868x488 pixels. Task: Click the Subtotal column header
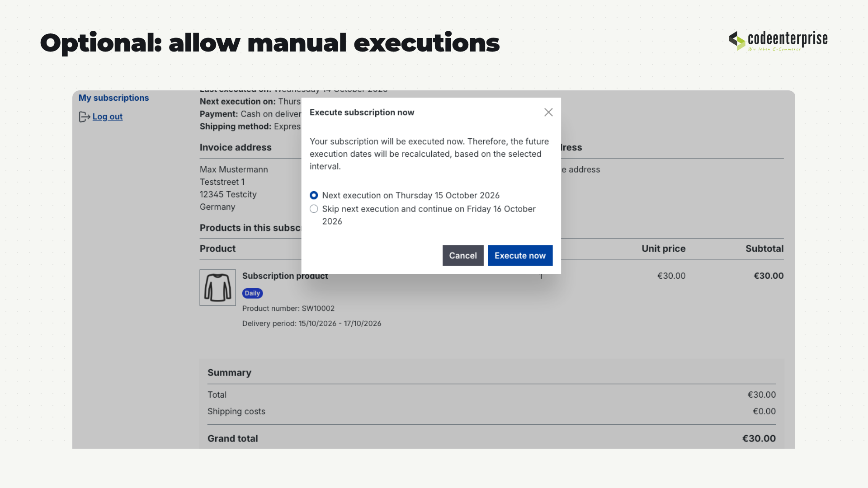pyautogui.click(x=764, y=249)
